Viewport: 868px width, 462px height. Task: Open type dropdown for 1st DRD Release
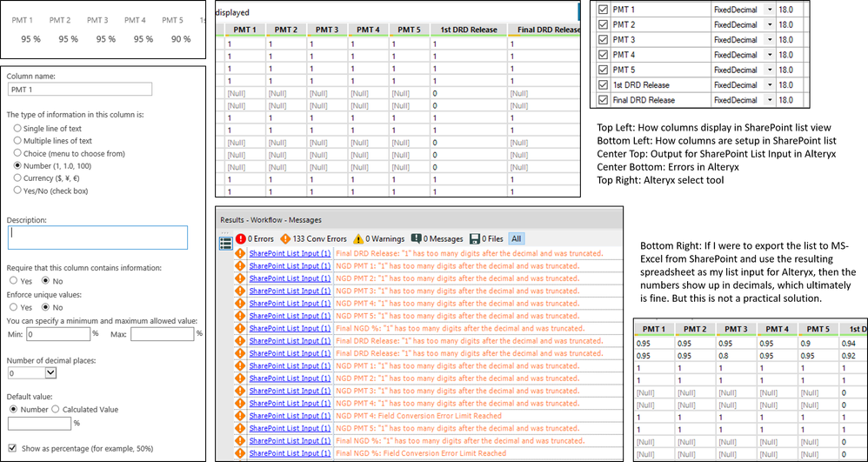(770, 85)
